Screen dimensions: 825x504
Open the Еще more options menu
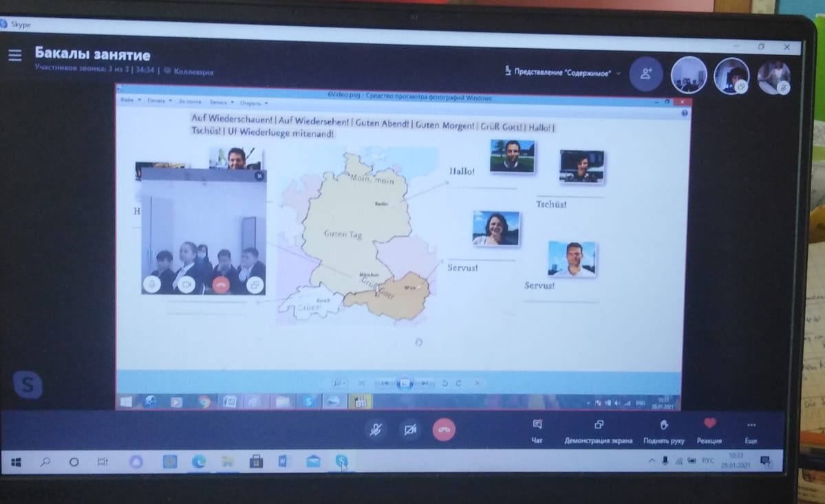click(751, 431)
